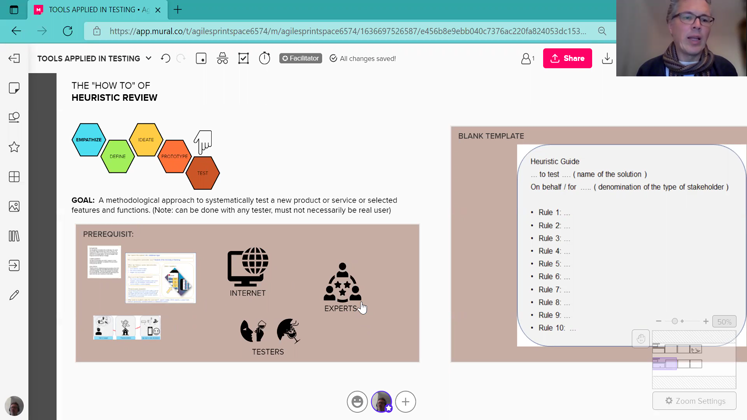Select the pointing hand icon above TEST
Viewport: 747px width, 420px height.
point(203,142)
